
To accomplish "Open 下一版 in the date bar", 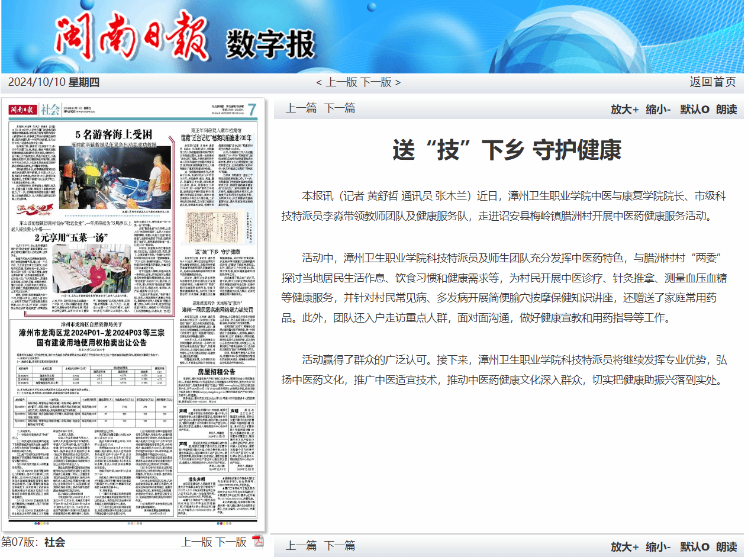I will pos(376,82).
